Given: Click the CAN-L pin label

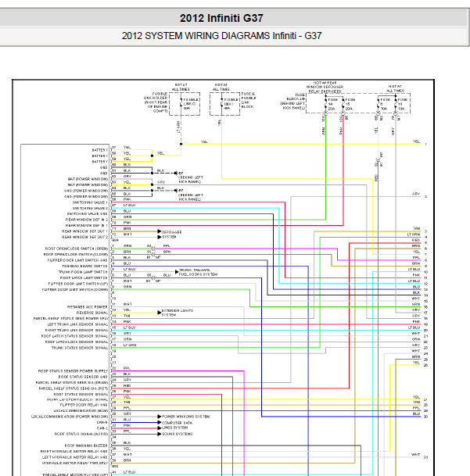Looking at the screenshot, I should pos(102,428).
